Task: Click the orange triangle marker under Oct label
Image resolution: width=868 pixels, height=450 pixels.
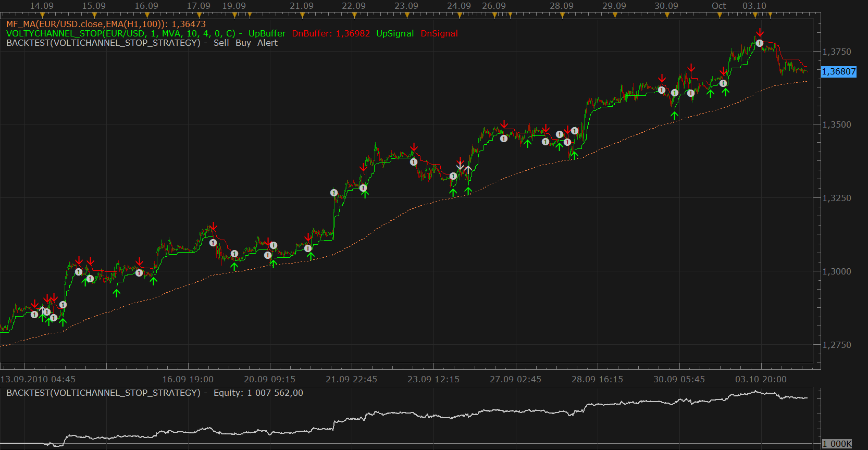Action: 720,15
